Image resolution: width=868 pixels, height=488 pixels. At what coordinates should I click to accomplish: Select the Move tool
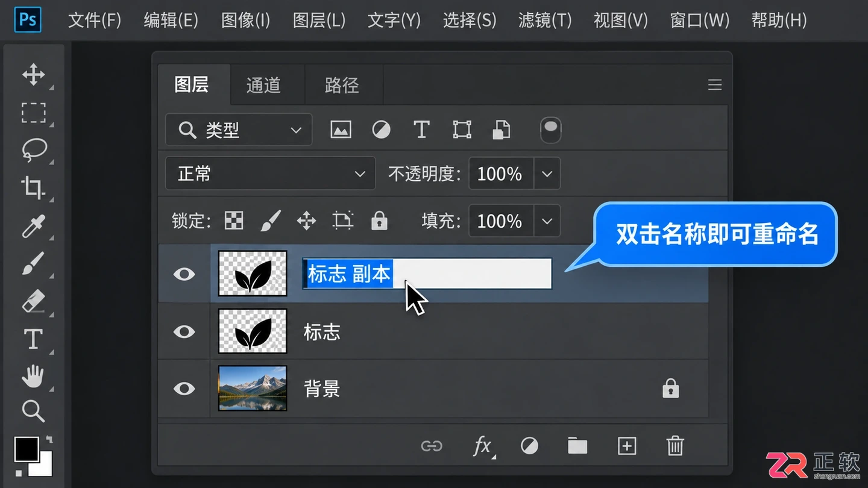33,75
